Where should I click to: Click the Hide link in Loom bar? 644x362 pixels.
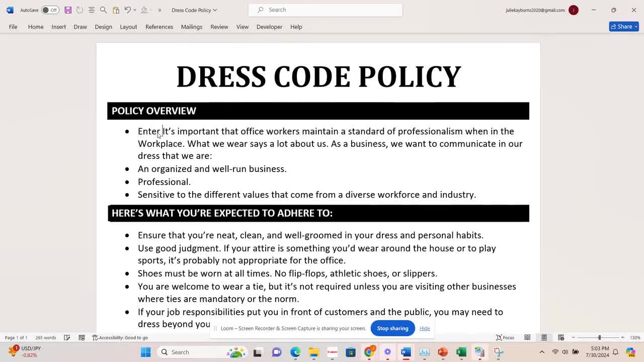425,328
